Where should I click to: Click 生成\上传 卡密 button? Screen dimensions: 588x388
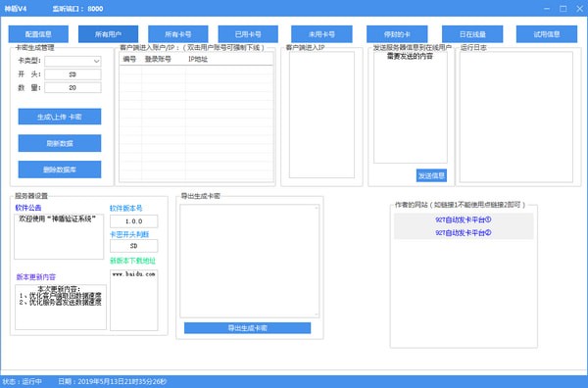(x=60, y=117)
